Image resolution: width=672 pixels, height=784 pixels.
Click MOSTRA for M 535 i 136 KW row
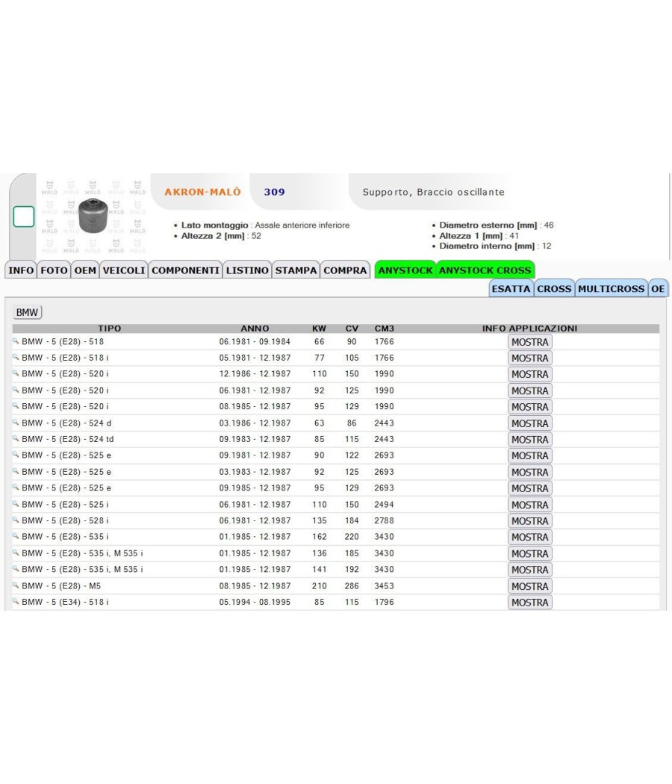coord(530,553)
